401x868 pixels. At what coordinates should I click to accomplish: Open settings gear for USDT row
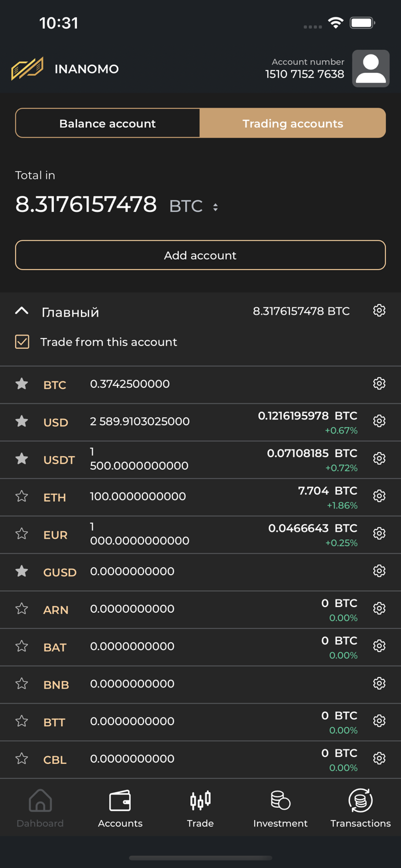(x=379, y=458)
